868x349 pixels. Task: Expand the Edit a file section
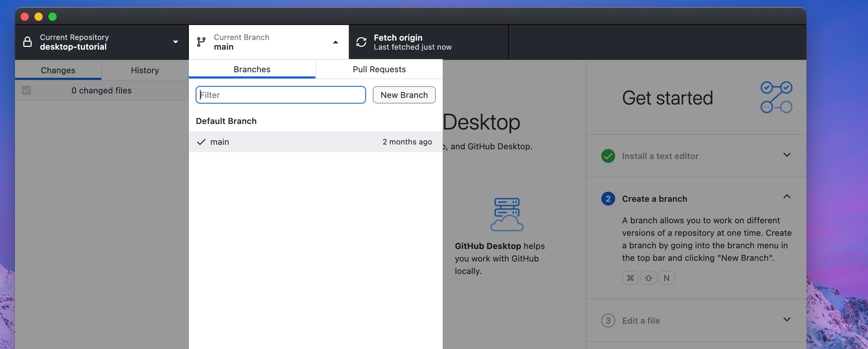tap(787, 320)
